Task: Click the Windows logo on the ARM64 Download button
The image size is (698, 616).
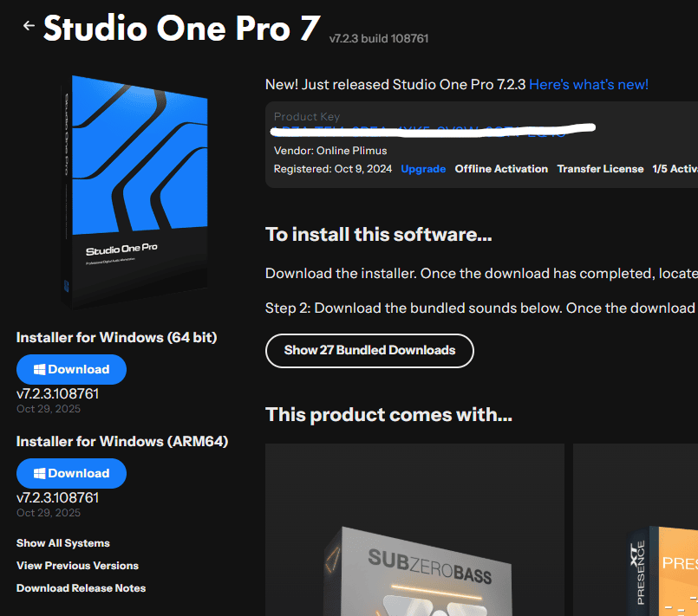Action: pos(39,474)
